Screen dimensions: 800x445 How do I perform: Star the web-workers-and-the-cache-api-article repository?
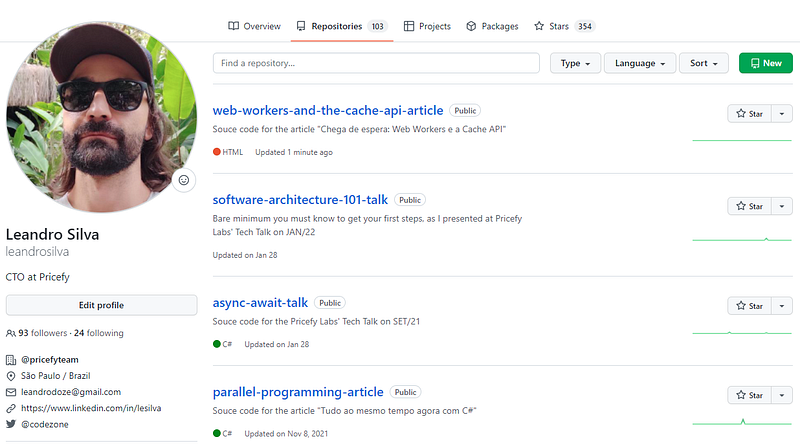749,114
